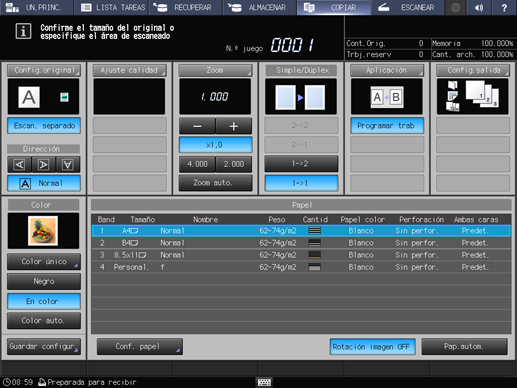
Task: Select right-facing original direction icon
Action: click(43, 164)
